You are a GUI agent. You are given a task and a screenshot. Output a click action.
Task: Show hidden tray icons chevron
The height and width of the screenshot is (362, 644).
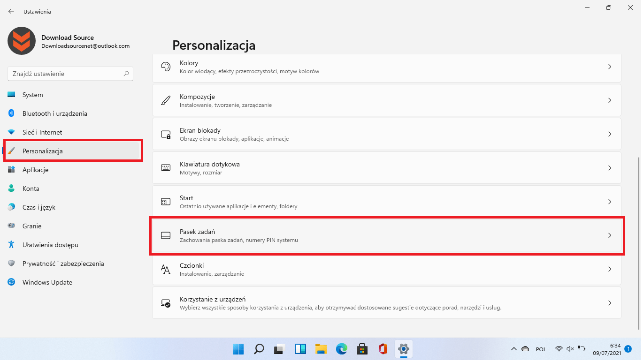(514, 349)
